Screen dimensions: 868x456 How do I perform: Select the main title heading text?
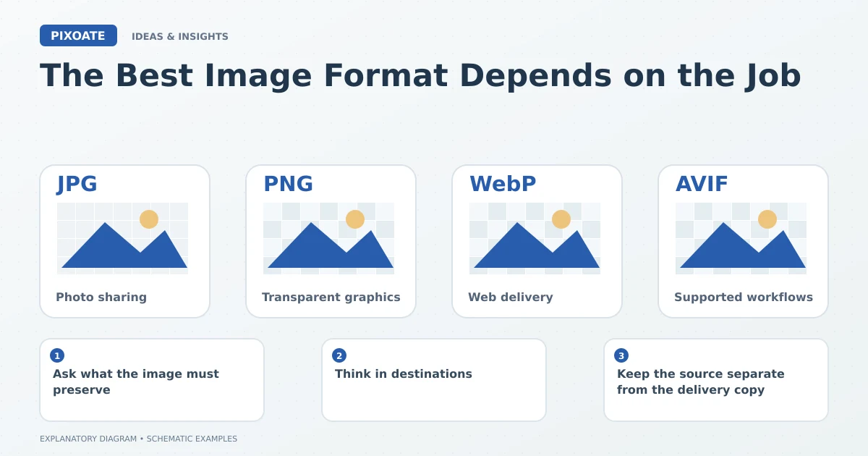[x=420, y=75]
